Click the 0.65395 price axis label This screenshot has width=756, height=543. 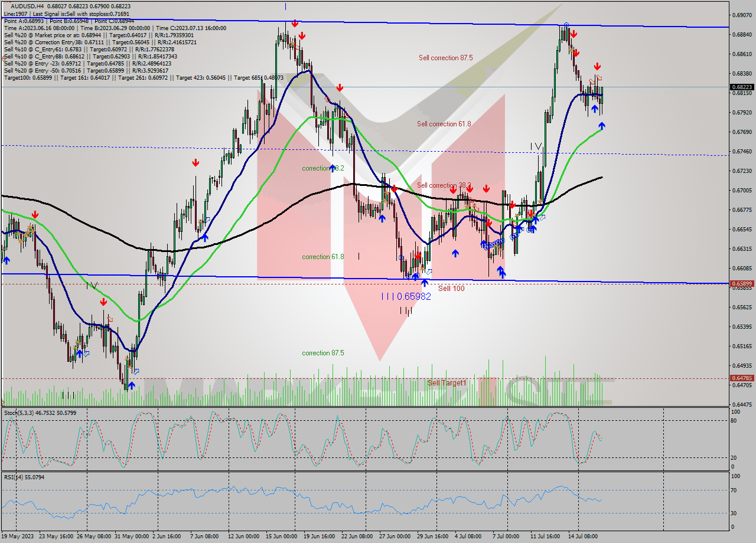pyautogui.click(x=742, y=326)
